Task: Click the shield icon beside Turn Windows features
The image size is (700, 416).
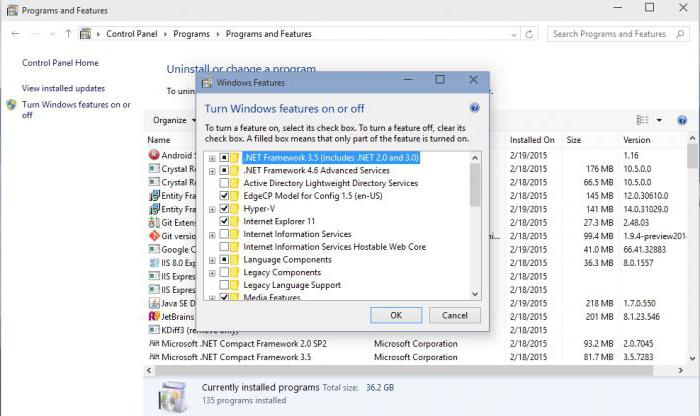Action: 12,105
